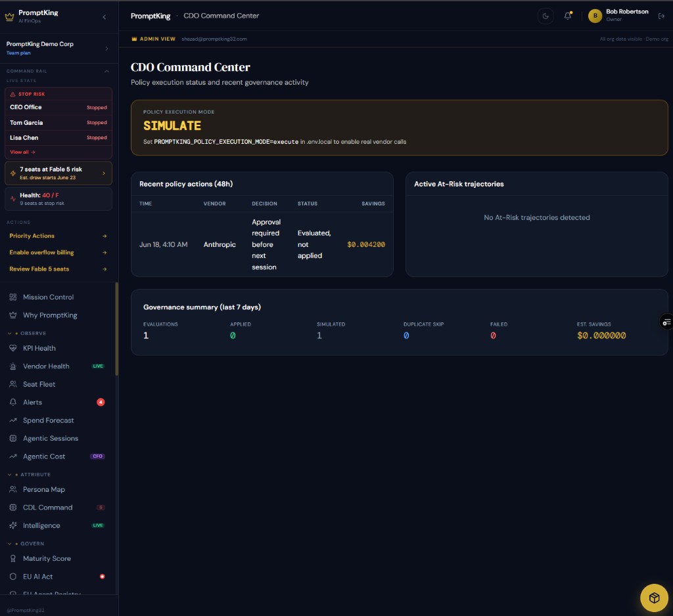This screenshot has width=673, height=616.
Task: Click the Why PromptKing crown icon
Action: pos(13,315)
